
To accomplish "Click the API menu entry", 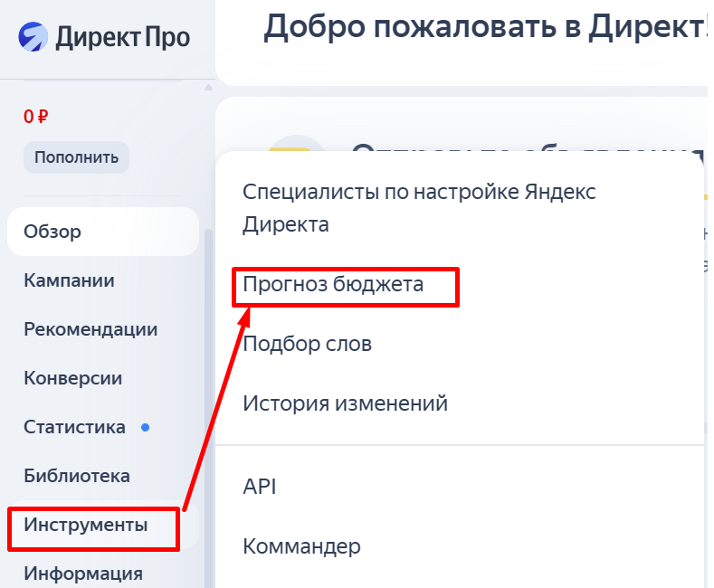I will pos(259,487).
